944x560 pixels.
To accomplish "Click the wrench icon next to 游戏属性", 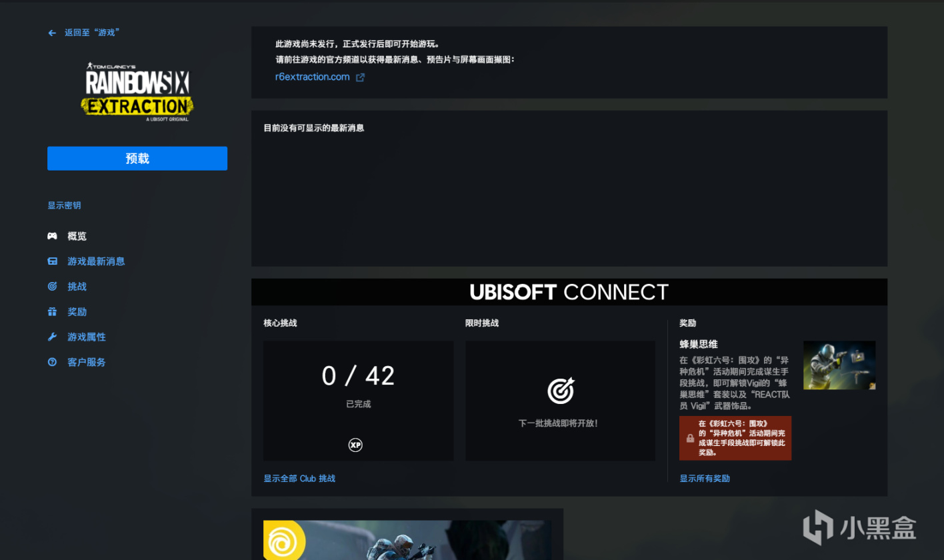I will tap(52, 337).
